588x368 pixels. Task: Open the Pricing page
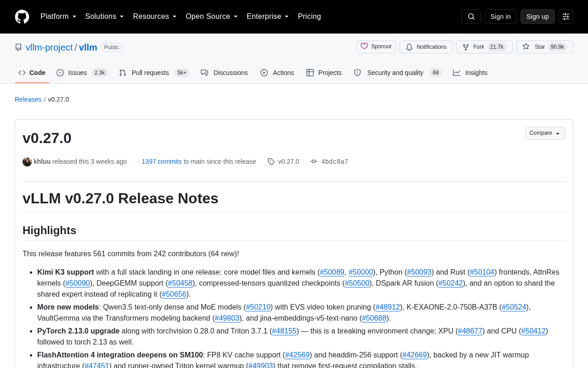click(x=309, y=17)
